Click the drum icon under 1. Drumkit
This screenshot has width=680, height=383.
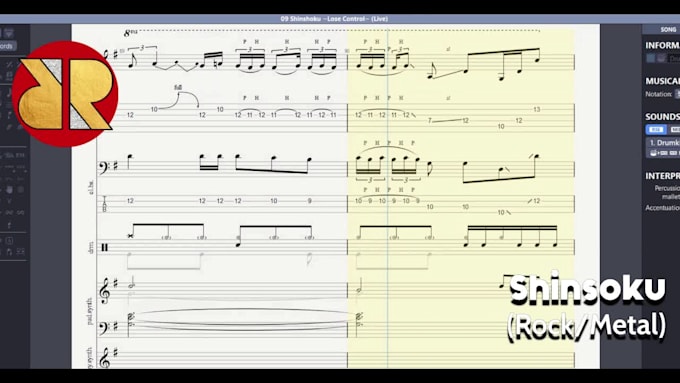coord(653,153)
